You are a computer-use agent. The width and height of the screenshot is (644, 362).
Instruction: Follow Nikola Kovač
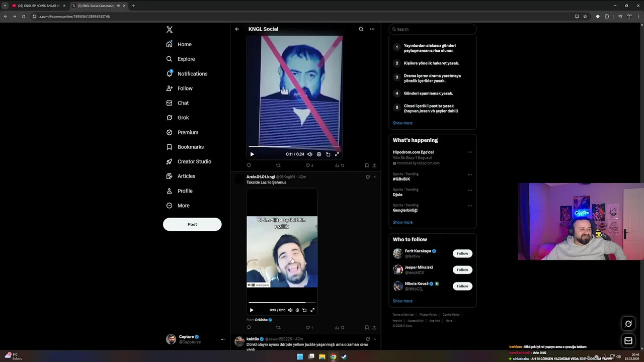(x=462, y=286)
